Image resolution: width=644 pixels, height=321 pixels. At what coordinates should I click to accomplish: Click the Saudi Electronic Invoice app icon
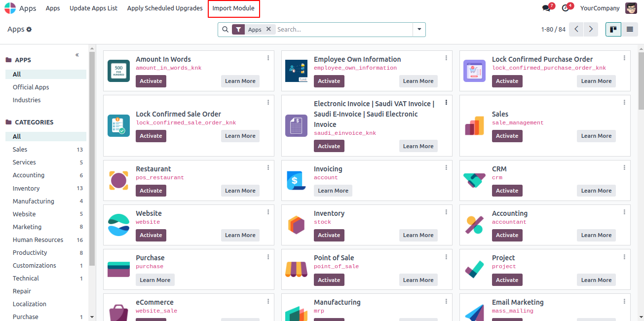click(x=296, y=125)
